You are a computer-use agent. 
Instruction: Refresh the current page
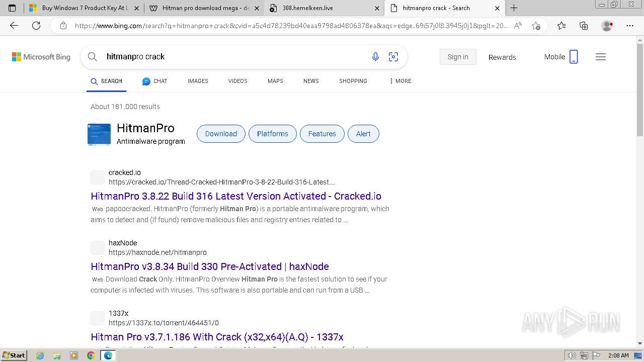(36, 26)
